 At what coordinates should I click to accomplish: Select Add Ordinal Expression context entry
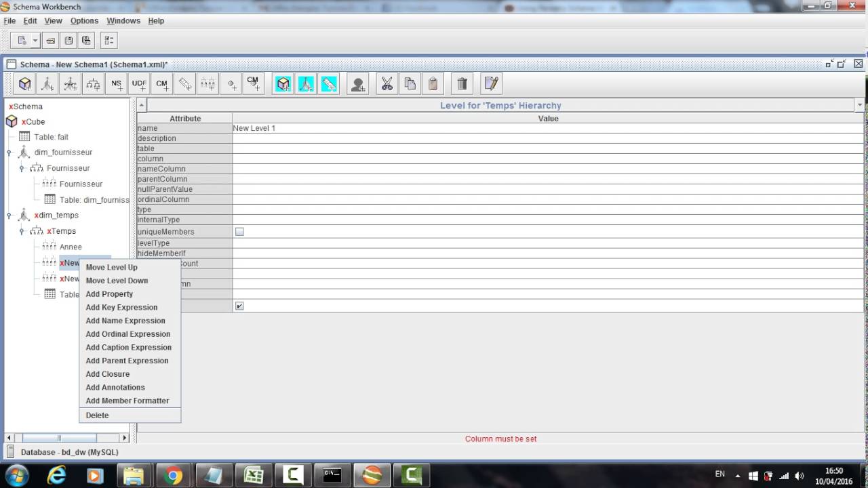130,334
